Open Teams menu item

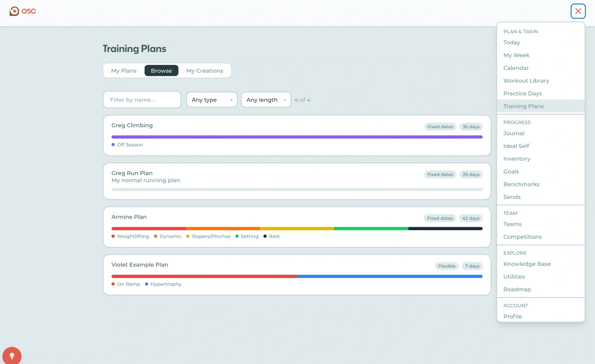coord(541,224)
